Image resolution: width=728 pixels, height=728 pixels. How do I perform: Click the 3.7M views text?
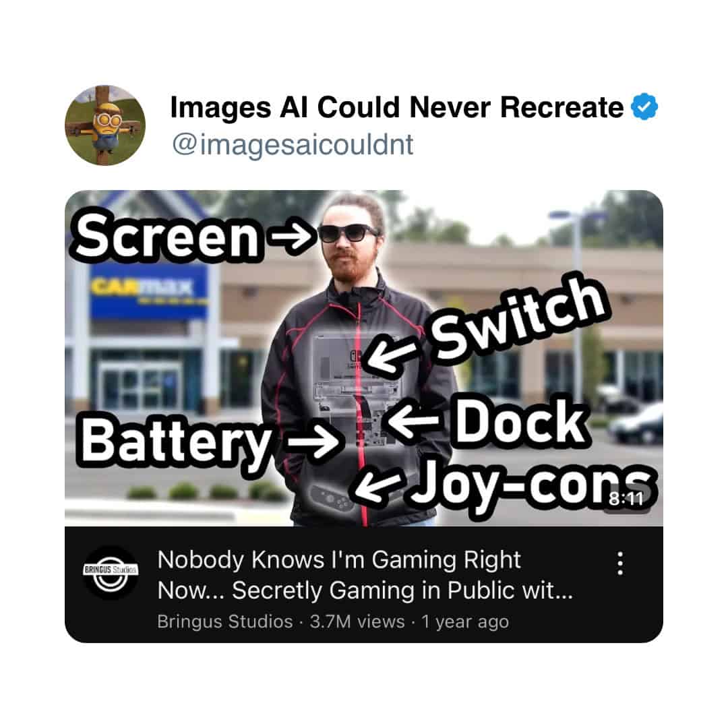357,621
